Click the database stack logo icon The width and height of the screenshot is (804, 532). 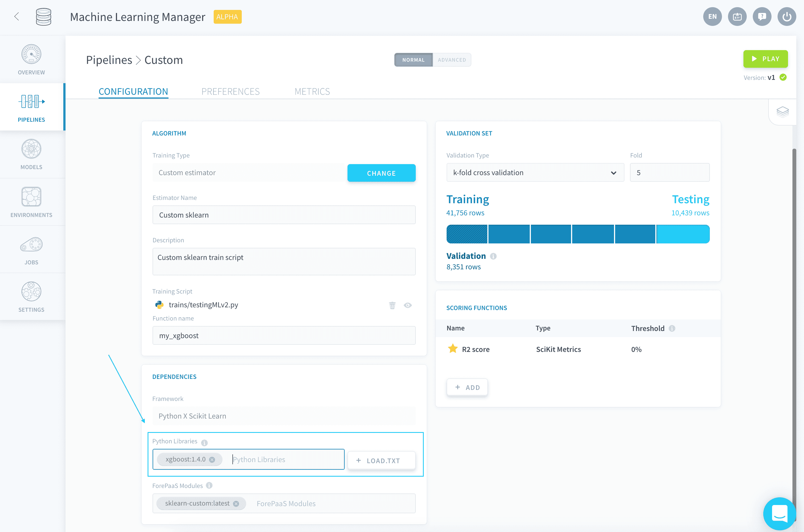coord(44,17)
